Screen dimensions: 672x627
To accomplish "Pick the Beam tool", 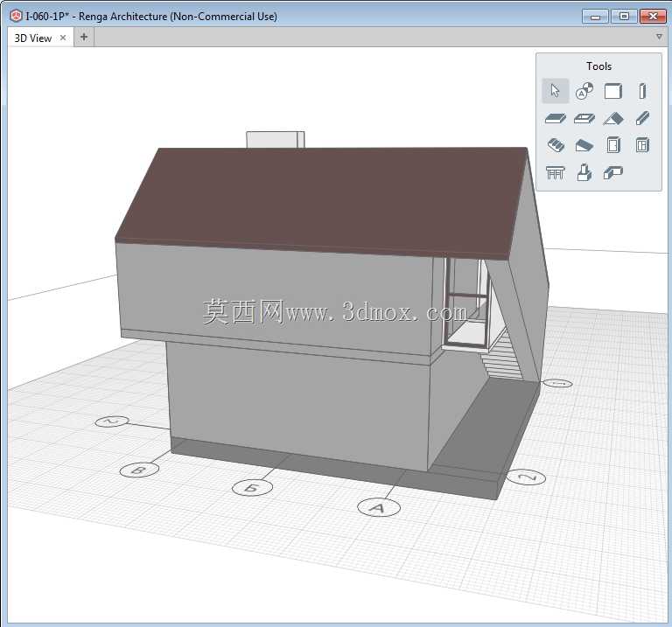I will click(642, 118).
